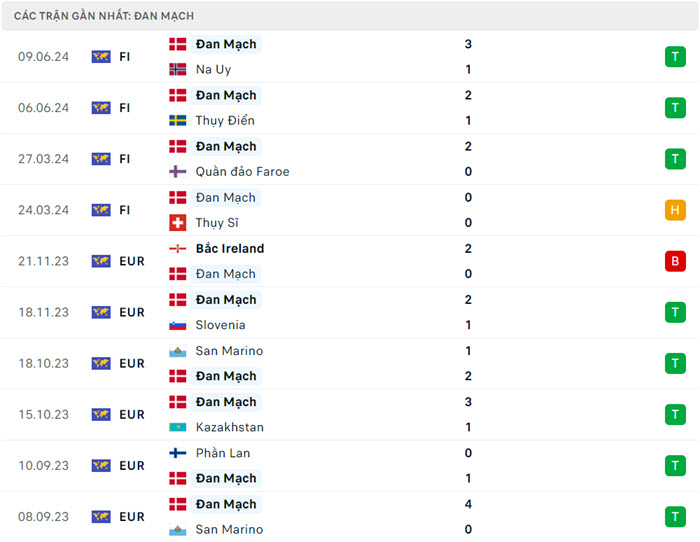This screenshot has width=700, height=542.
Task: Select the Quần đảo Faroe team name
Action: coord(243,172)
